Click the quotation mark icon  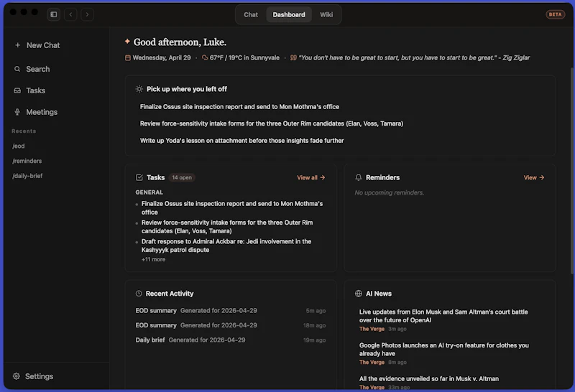293,57
